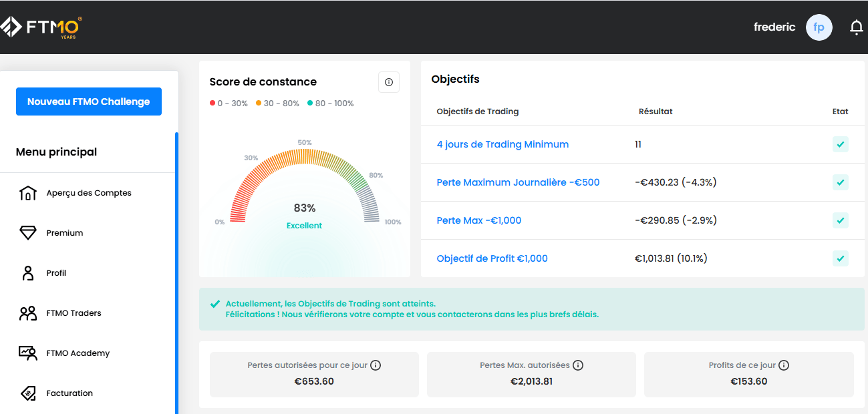Click checkmark for 4 jours de Trading Minimum

[x=840, y=144]
